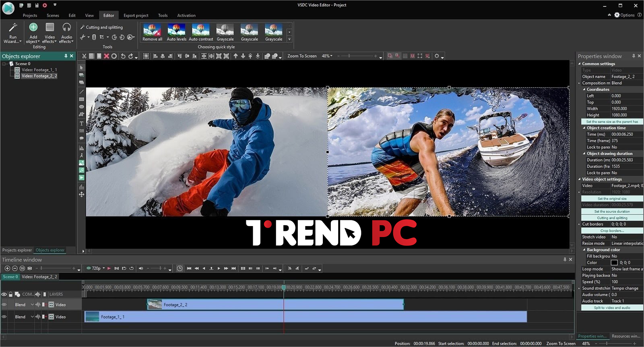This screenshot has width=644, height=347.
Task: Click the timeline zoom in plus icon
Action: pyautogui.click(x=7, y=268)
